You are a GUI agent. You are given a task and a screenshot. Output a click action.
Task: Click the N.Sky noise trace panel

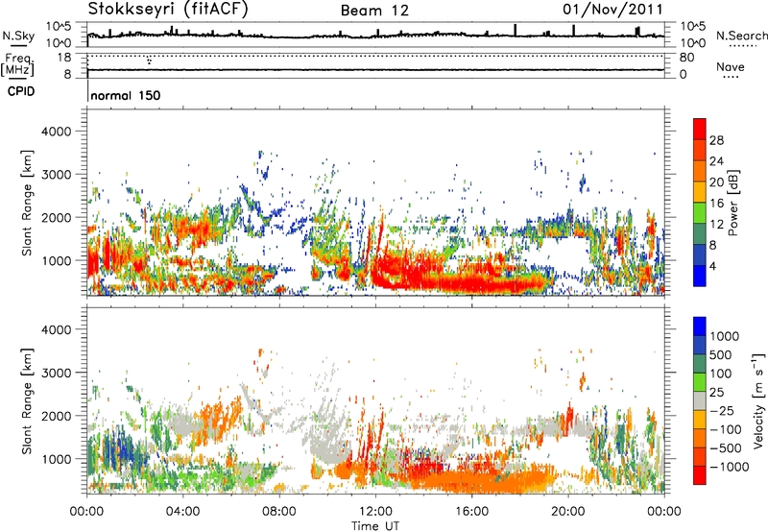[x=375, y=35]
